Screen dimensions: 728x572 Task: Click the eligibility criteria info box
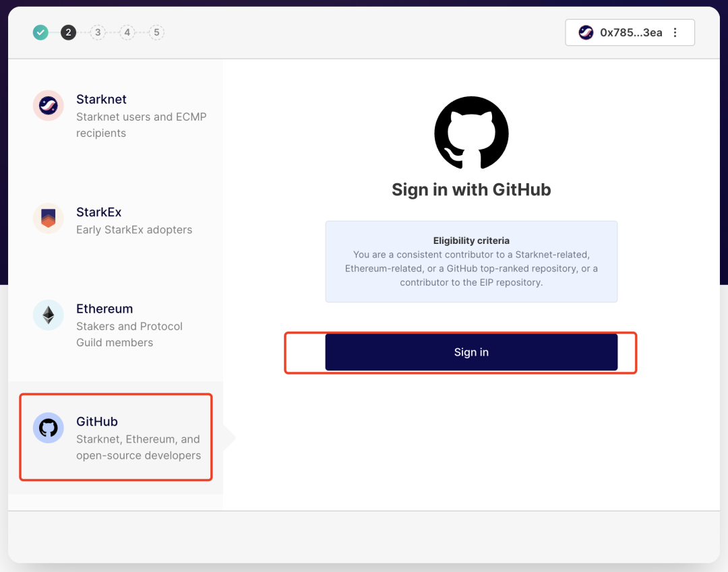pyautogui.click(x=471, y=261)
